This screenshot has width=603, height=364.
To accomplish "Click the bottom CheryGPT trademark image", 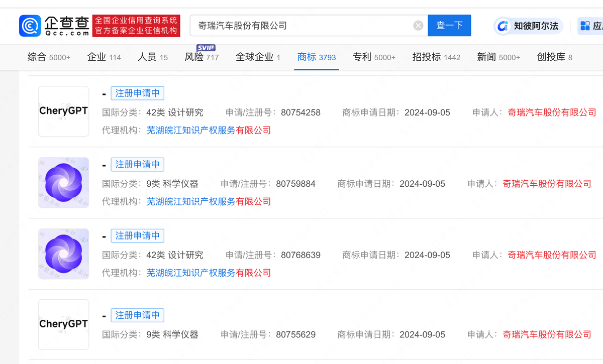I will pyautogui.click(x=63, y=324).
